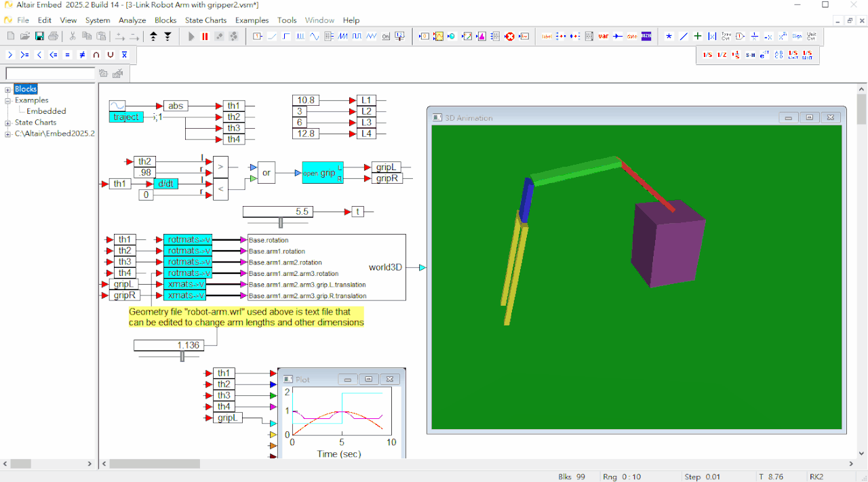
Task: Maximize the 3D Animation window
Action: pos(810,117)
